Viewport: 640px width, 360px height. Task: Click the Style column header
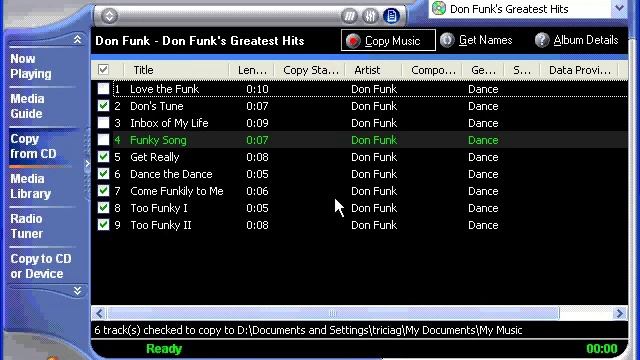tap(522, 70)
